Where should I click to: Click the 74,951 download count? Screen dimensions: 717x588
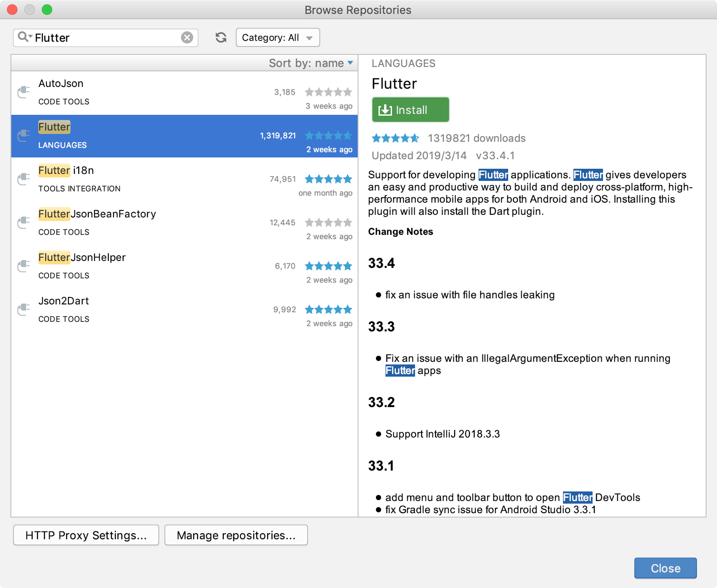click(282, 179)
